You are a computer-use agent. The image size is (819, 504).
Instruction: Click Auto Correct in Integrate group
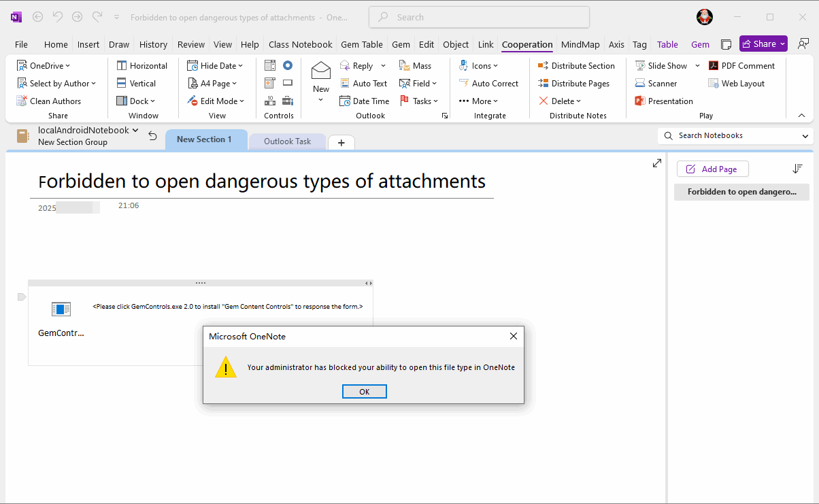488,84
